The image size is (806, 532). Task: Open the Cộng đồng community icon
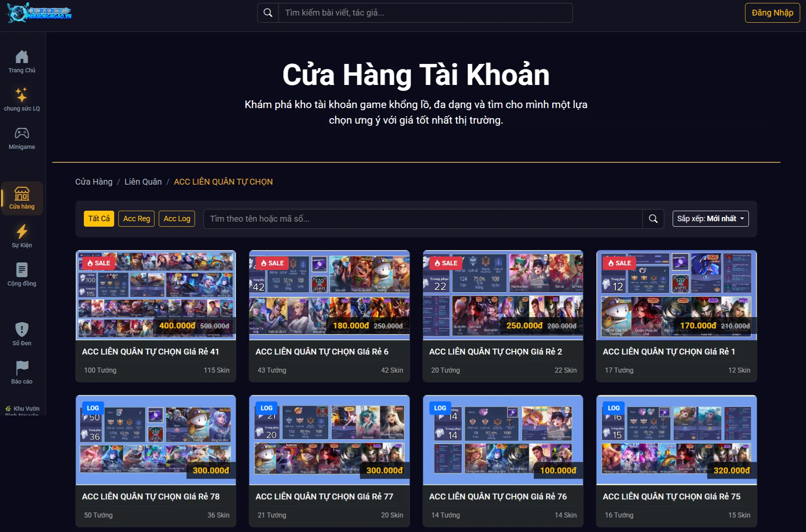21,270
